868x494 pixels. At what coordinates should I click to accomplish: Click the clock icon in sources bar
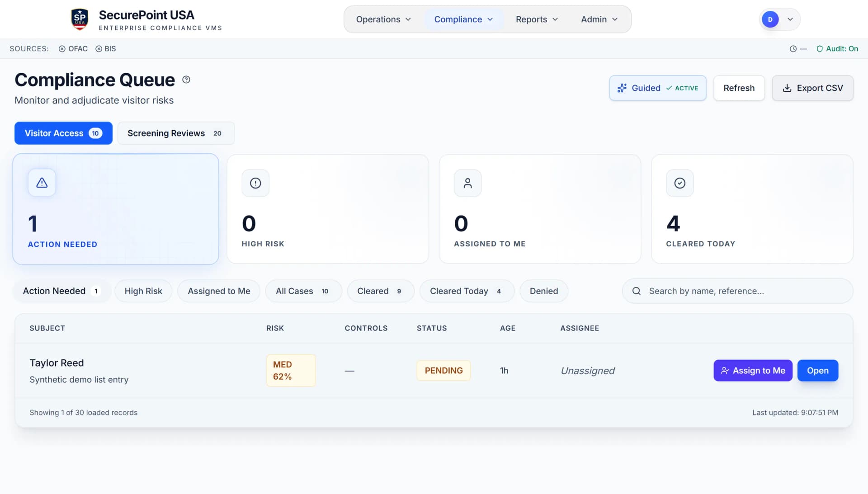tap(793, 49)
